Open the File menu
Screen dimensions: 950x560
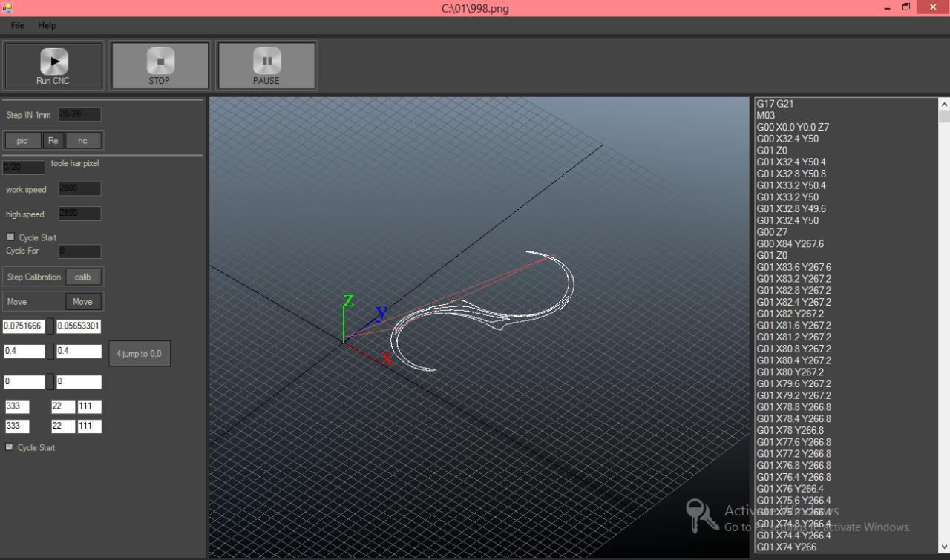coord(18,25)
